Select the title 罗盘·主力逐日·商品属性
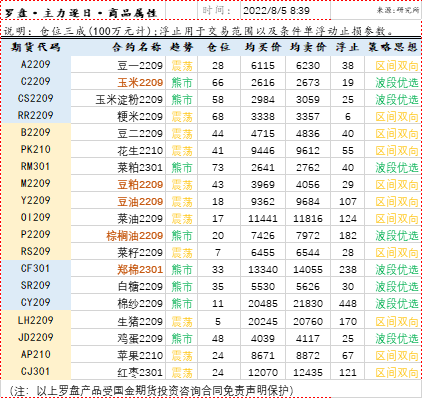The width and height of the screenshot is (422, 398). coord(81,13)
